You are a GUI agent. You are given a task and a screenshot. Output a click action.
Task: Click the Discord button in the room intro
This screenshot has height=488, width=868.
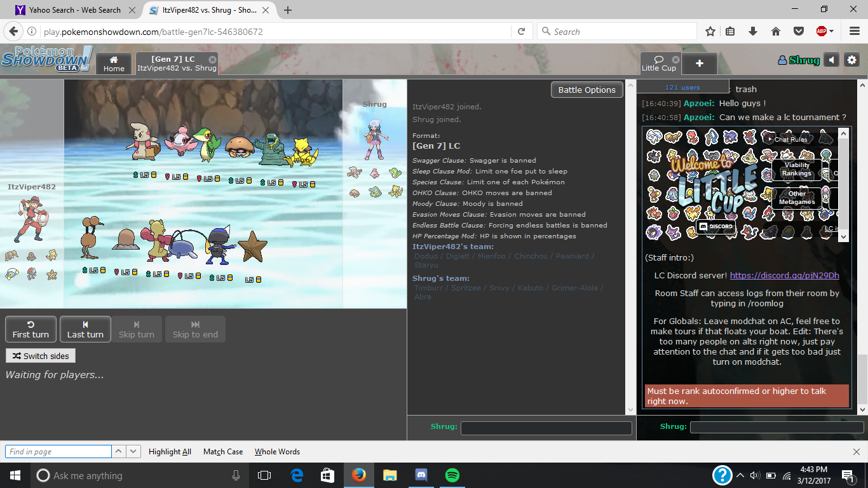tap(715, 226)
